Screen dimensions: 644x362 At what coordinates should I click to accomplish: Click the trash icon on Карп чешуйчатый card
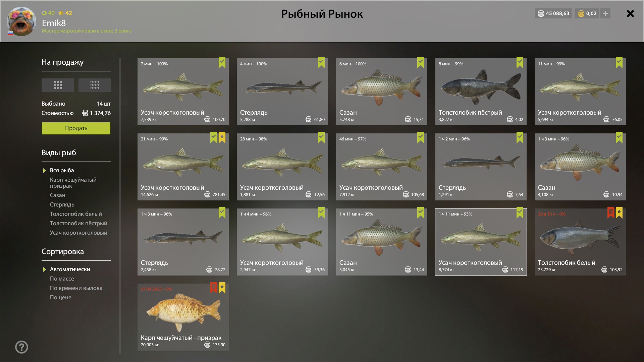[214, 288]
